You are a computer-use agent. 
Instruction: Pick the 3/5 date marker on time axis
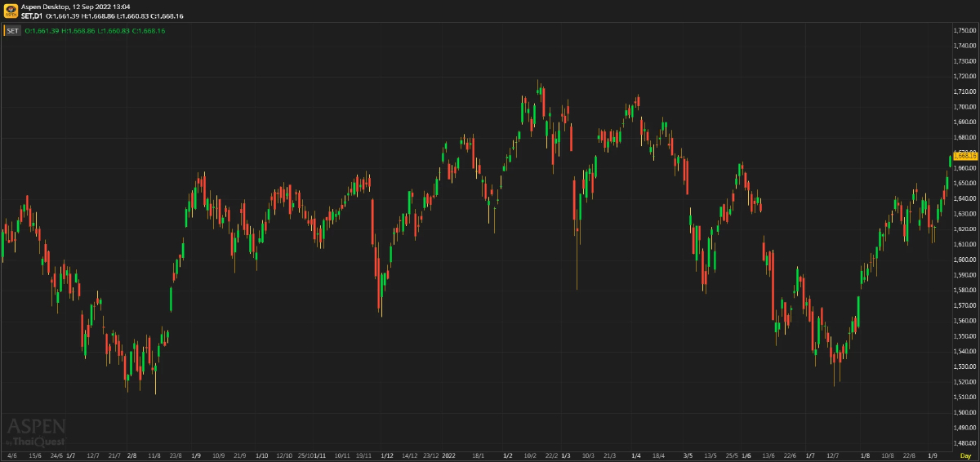click(688, 455)
